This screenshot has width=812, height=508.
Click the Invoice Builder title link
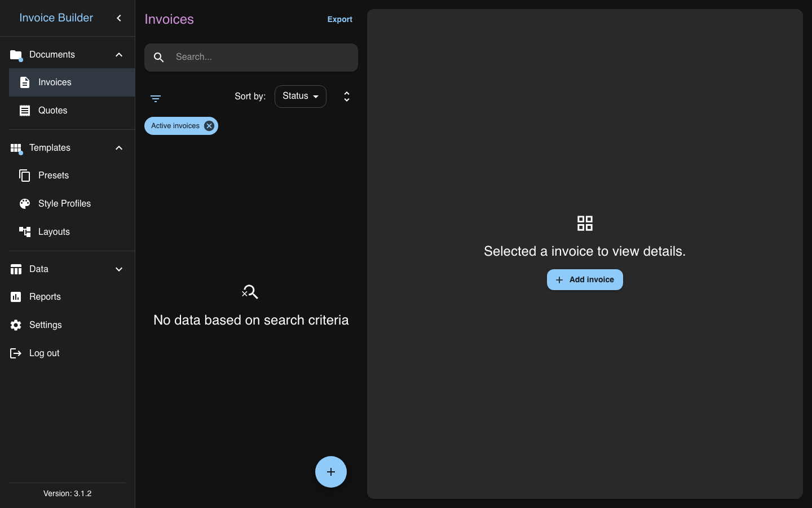pyautogui.click(x=56, y=17)
